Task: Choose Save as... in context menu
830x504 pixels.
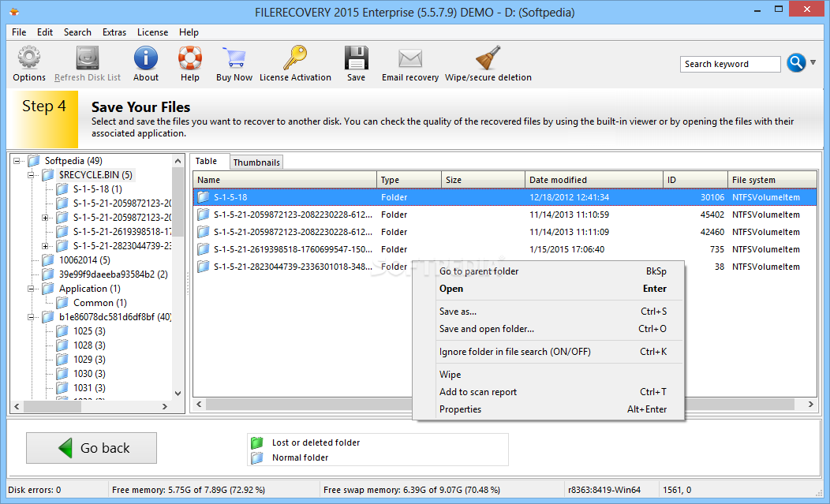Action: (548, 312)
